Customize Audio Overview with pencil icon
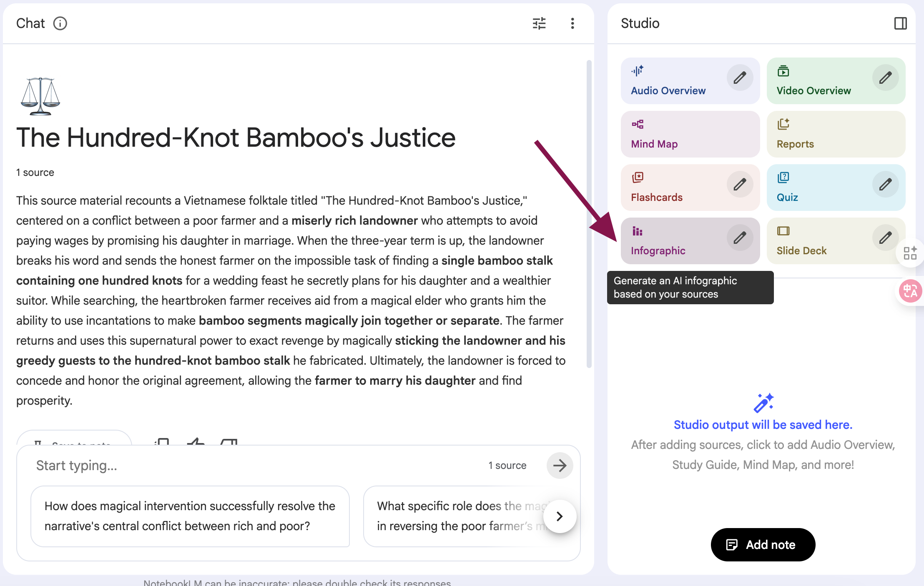924x586 pixels. 740,78
